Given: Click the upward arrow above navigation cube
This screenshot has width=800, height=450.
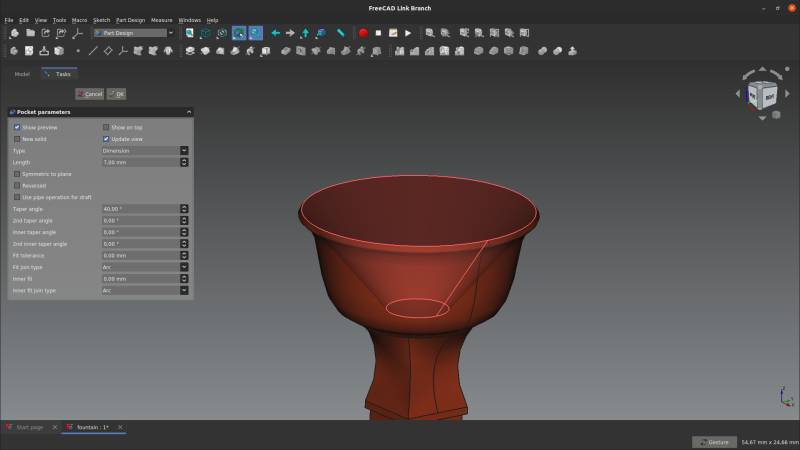Looking at the screenshot, I should click(762, 69).
